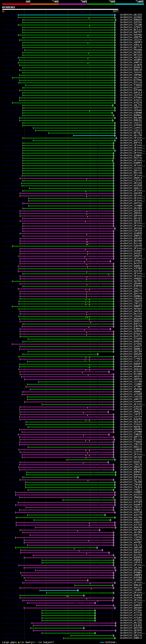Click the UniRef100_A9BKJ2 hit label

pos(131,638)
